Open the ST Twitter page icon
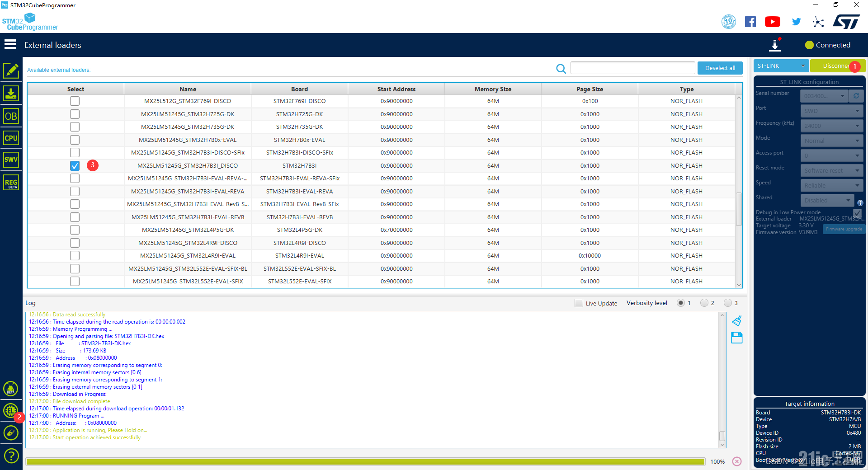This screenshot has height=470, width=868. (x=797, y=22)
